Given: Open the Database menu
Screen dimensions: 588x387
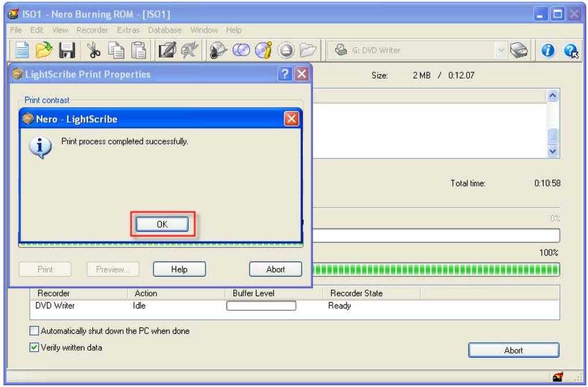Looking at the screenshot, I should pos(165,30).
